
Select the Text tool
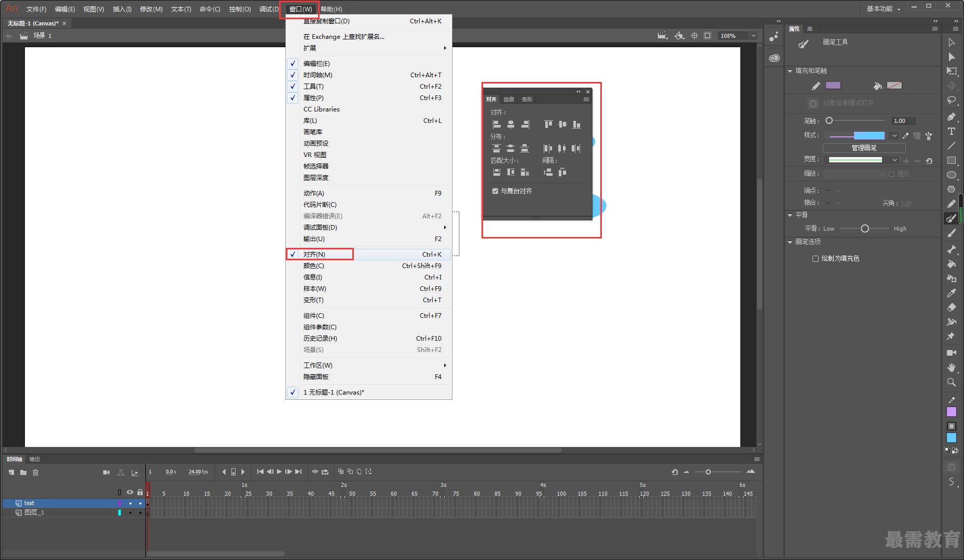(952, 131)
